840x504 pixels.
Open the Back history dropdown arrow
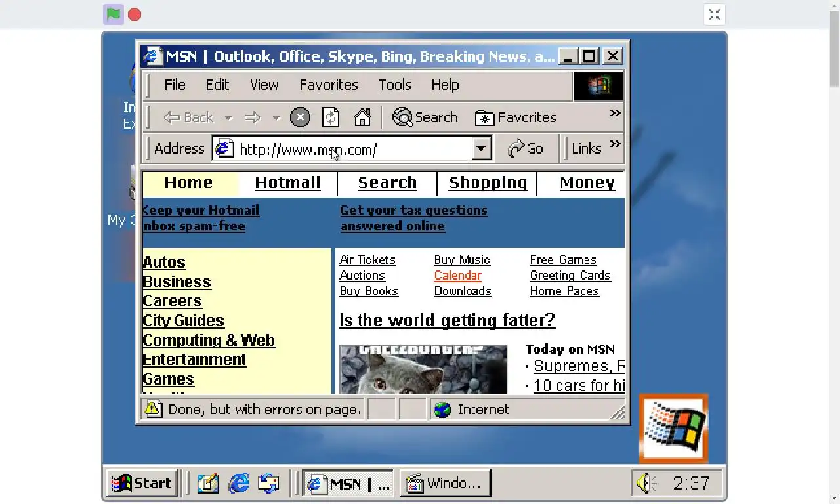coord(228,118)
